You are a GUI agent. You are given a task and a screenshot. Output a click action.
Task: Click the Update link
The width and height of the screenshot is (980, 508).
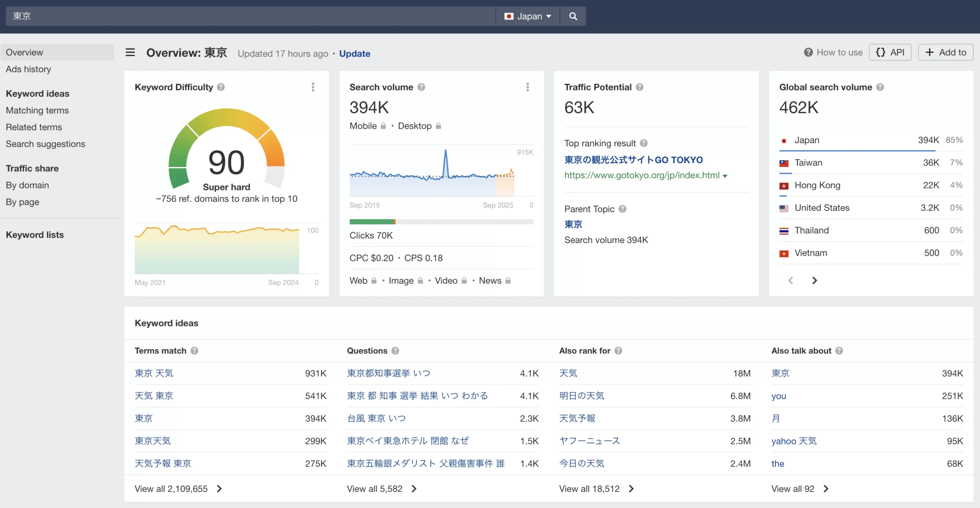pyautogui.click(x=354, y=54)
